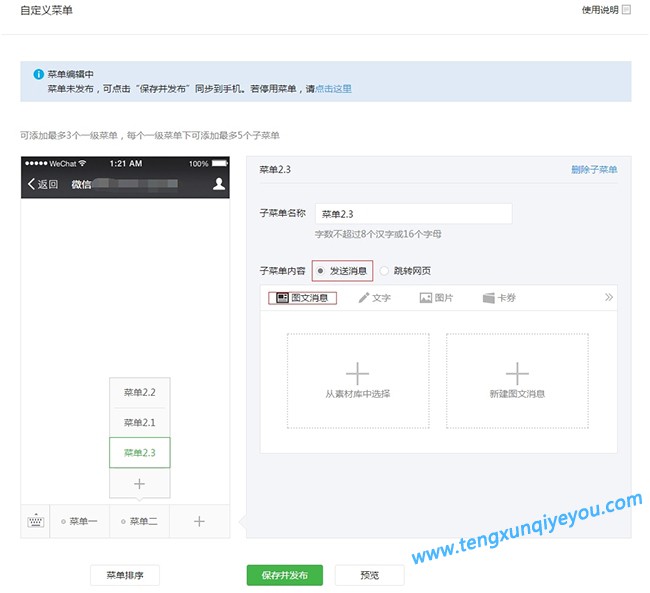Expand more message types with double chevron
This screenshot has height=593, width=650.
(x=609, y=297)
